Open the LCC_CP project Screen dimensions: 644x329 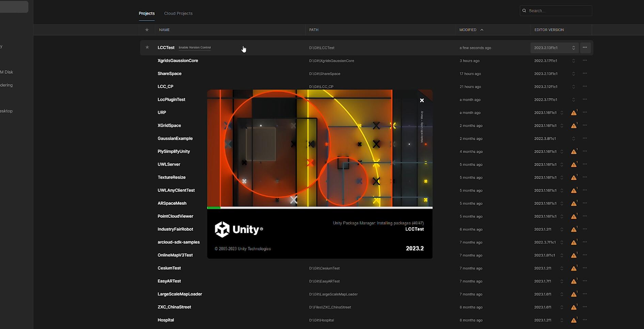pyautogui.click(x=165, y=86)
